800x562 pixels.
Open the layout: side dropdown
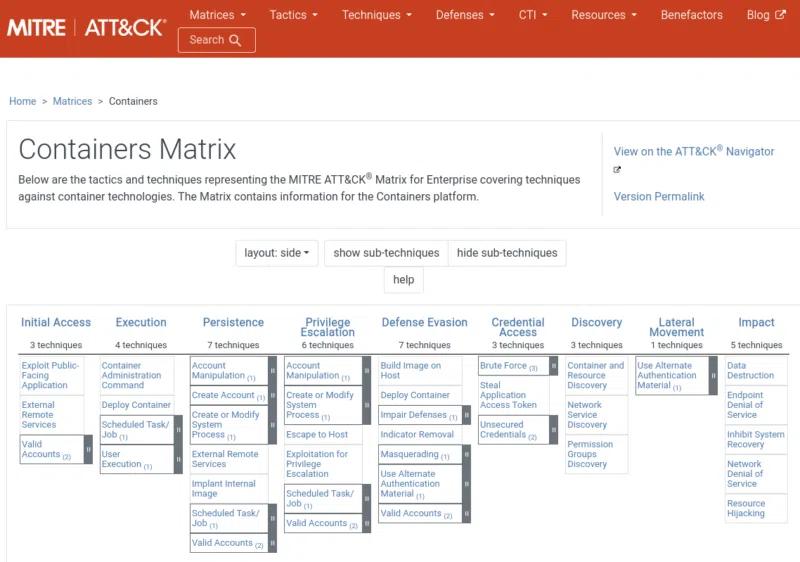pos(277,253)
